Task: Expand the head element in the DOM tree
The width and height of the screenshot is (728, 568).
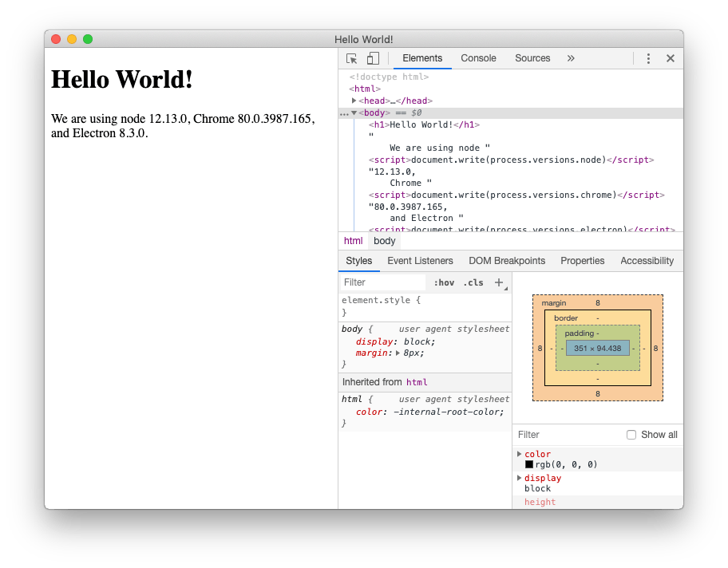Action: (354, 101)
